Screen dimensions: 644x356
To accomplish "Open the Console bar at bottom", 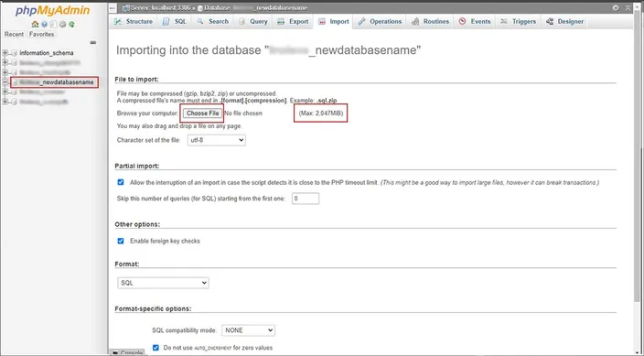I will coord(128,352).
